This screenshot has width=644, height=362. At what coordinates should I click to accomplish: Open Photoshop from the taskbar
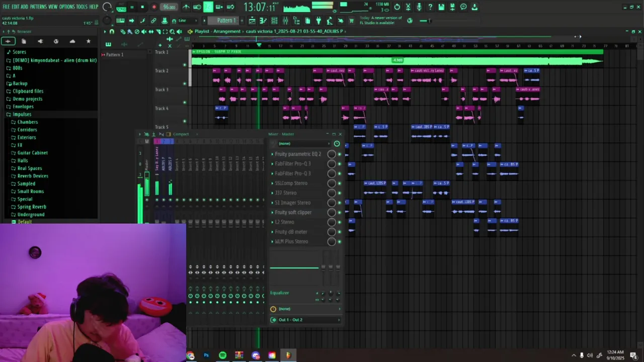[x=206, y=355]
